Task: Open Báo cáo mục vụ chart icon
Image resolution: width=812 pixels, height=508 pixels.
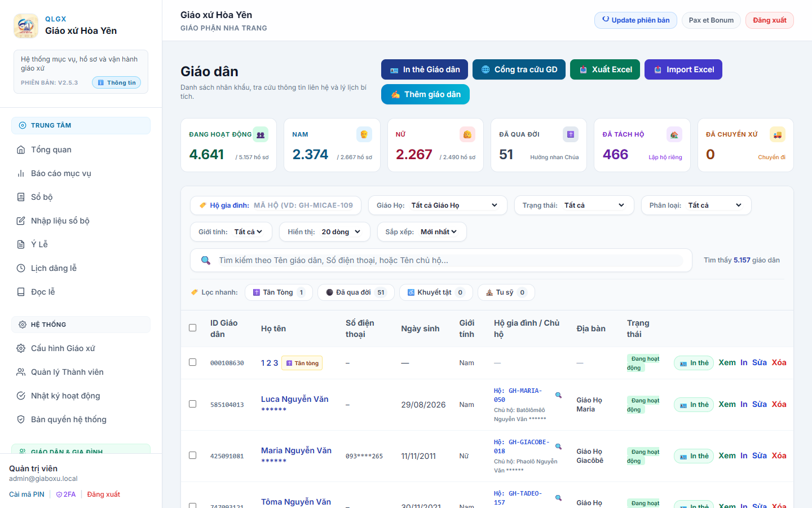Action: pos(21,173)
